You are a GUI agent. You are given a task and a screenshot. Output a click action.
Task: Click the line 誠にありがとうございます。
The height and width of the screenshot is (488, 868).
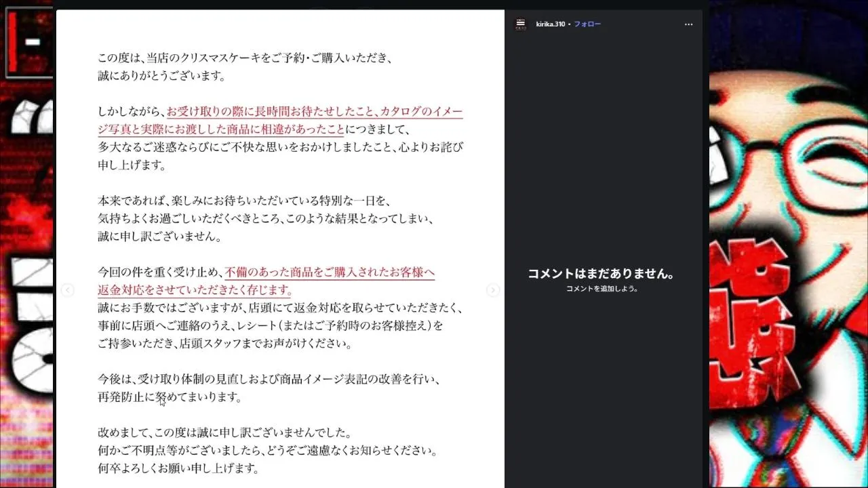161,76
